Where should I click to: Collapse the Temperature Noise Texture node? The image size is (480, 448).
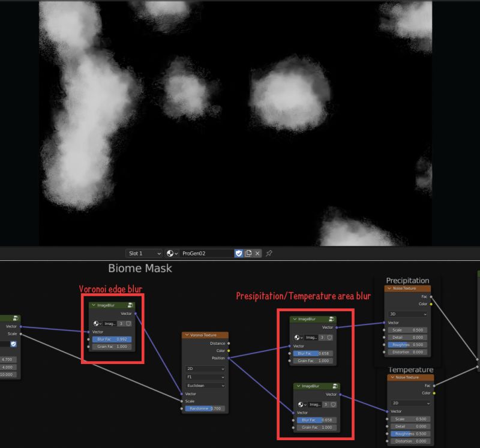click(x=392, y=377)
